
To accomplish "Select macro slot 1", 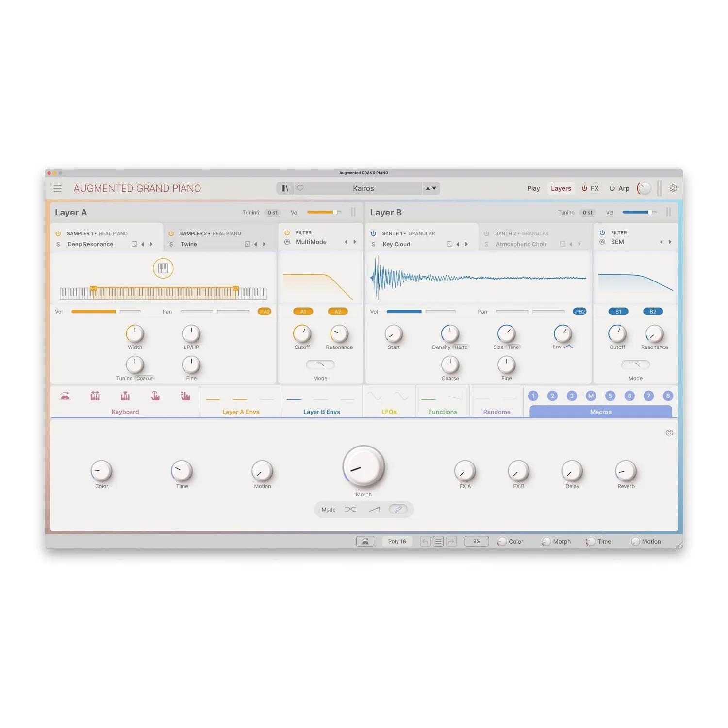I will [533, 396].
